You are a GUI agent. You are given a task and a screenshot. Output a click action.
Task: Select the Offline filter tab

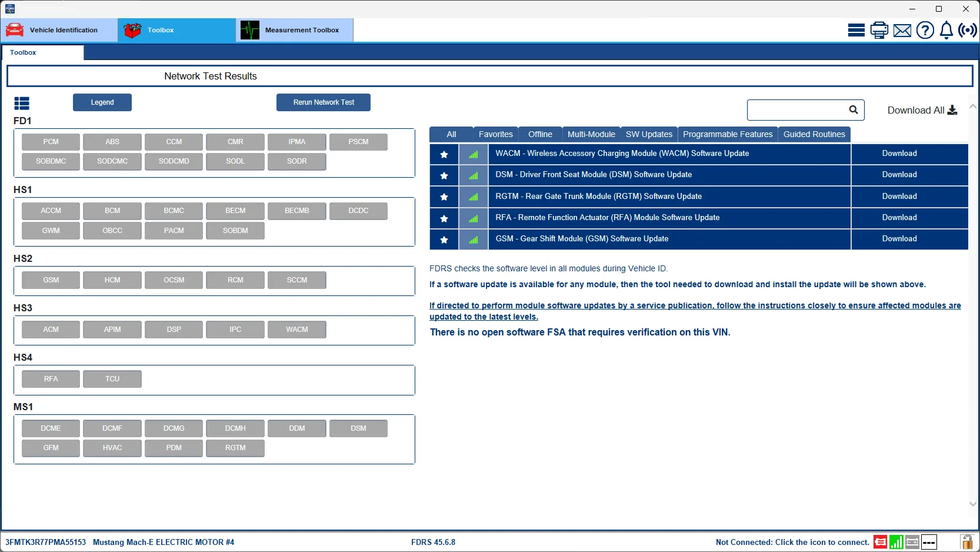[x=540, y=134]
